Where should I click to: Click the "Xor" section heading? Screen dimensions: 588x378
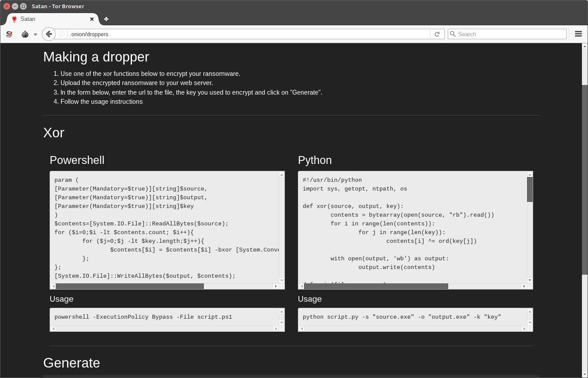pyautogui.click(x=54, y=133)
